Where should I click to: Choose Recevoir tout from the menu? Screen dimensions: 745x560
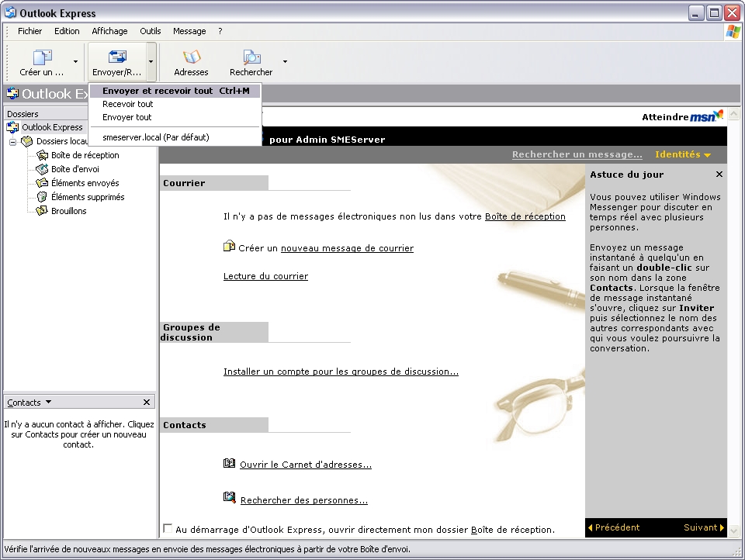tap(175, 104)
